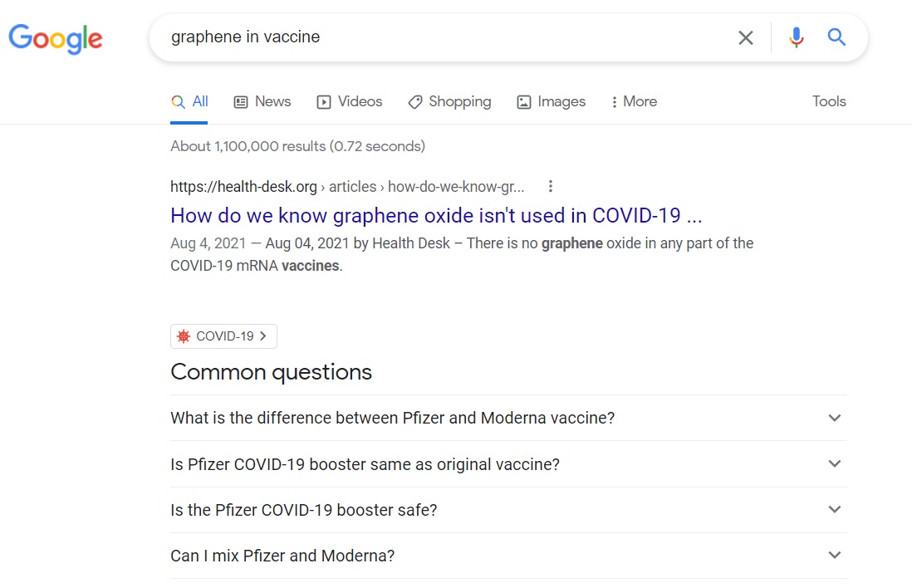Click into the 'graphene in vaccine' search field
Screen dimensions: 912x588
[x=440, y=37]
